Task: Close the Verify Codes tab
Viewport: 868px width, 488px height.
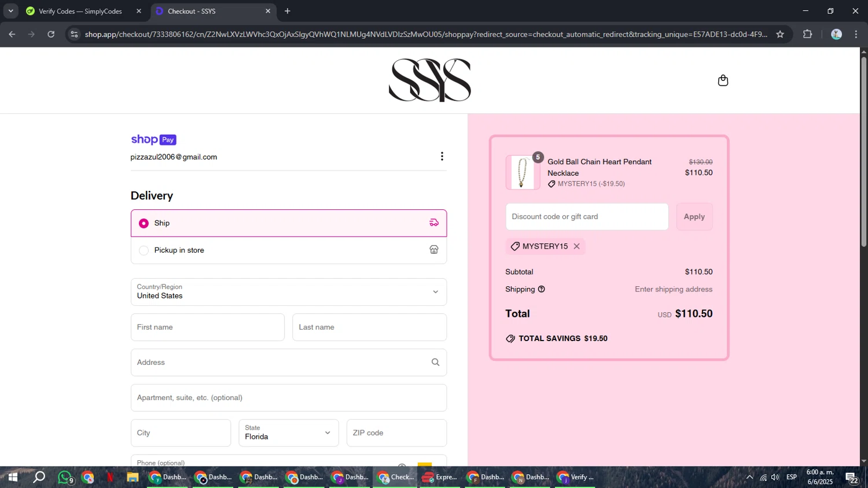Action: [x=139, y=11]
